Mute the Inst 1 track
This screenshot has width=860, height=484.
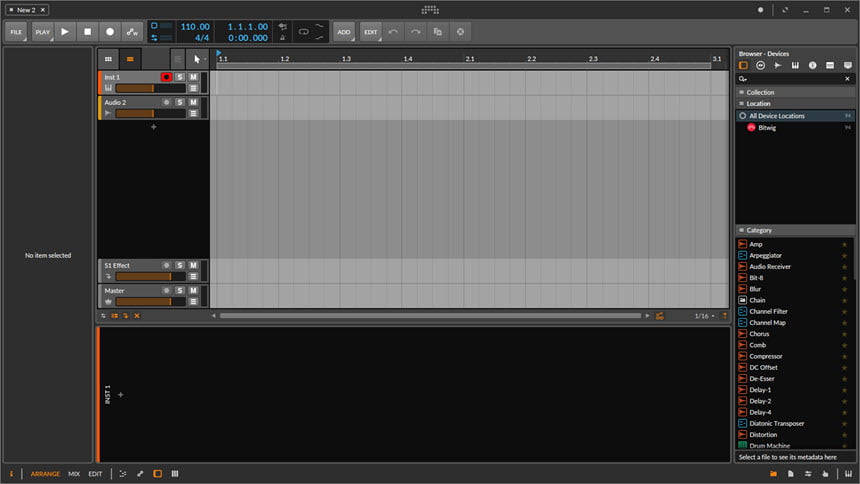(x=193, y=77)
